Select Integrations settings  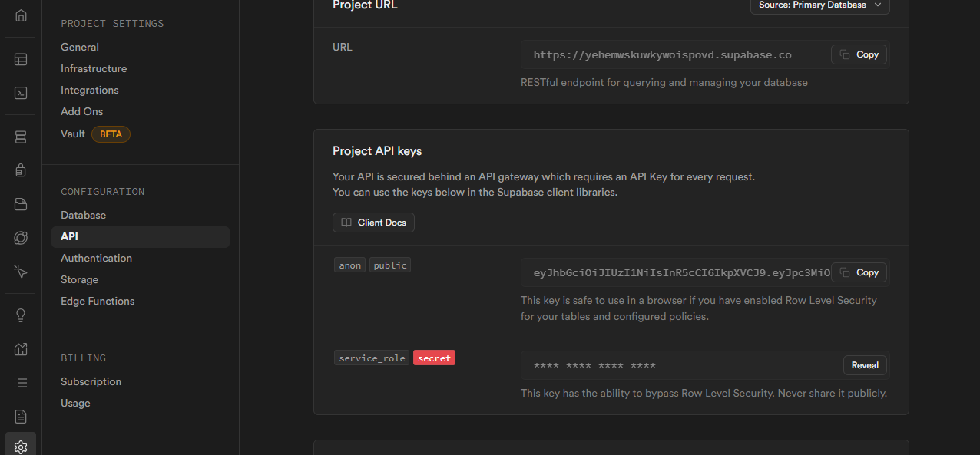coord(90,90)
